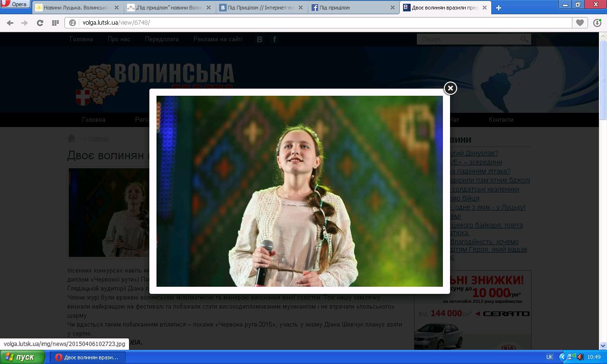Image resolution: width=607 pixels, height=364 pixels.
Task: Close the 'Під Прицілом // Інтернет' tab
Action: pos(301,8)
